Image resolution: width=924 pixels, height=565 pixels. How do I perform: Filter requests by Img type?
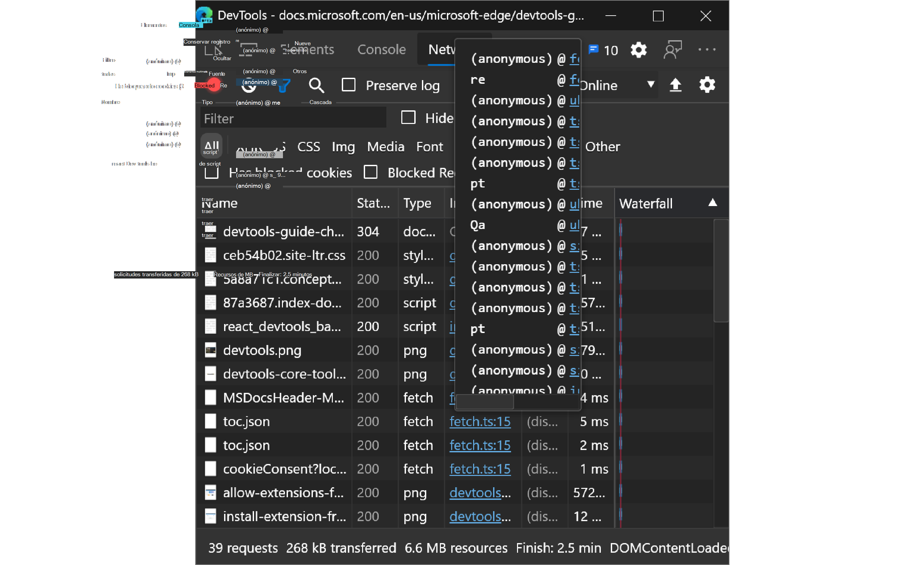(x=343, y=147)
